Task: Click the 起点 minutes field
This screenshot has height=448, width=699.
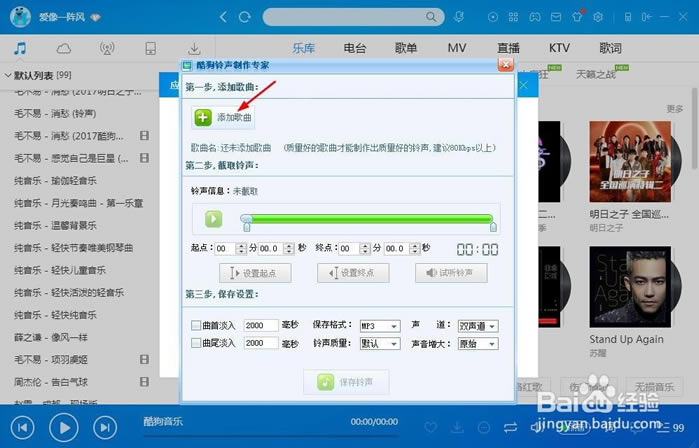Action: tap(225, 248)
